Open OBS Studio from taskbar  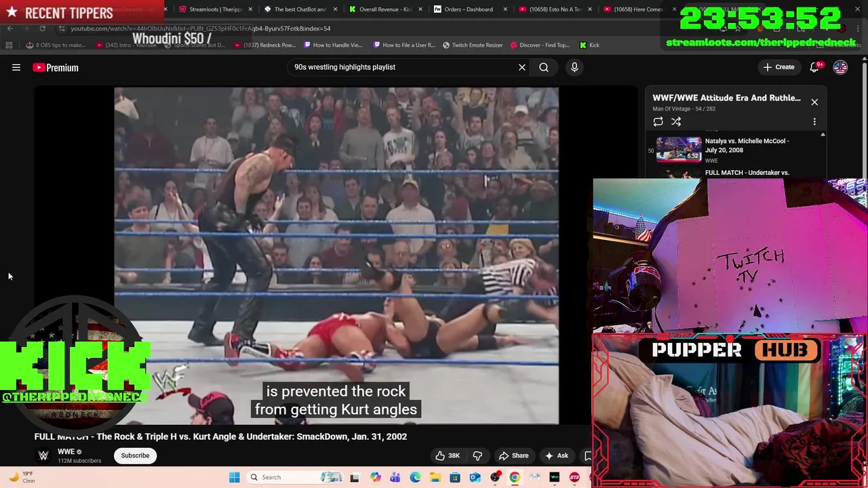495,477
